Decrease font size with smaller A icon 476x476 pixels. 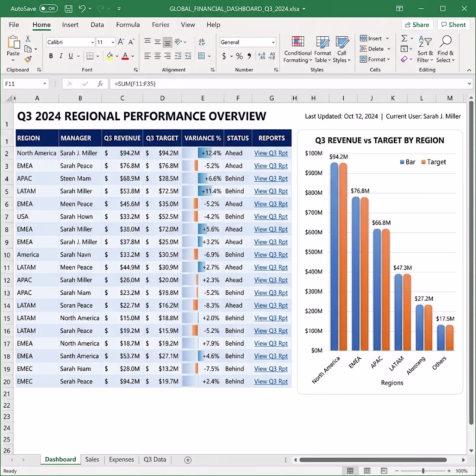point(132,42)
